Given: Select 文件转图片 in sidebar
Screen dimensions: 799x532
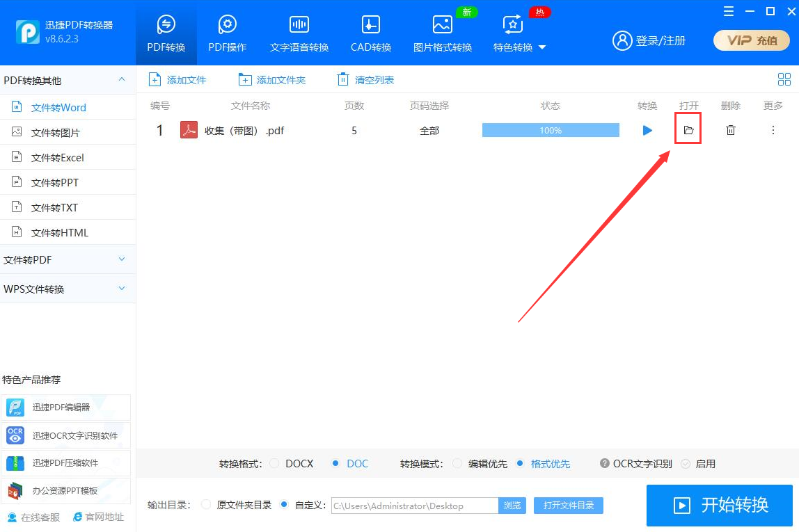Looking at the screenshot, I should click(68, 132).
